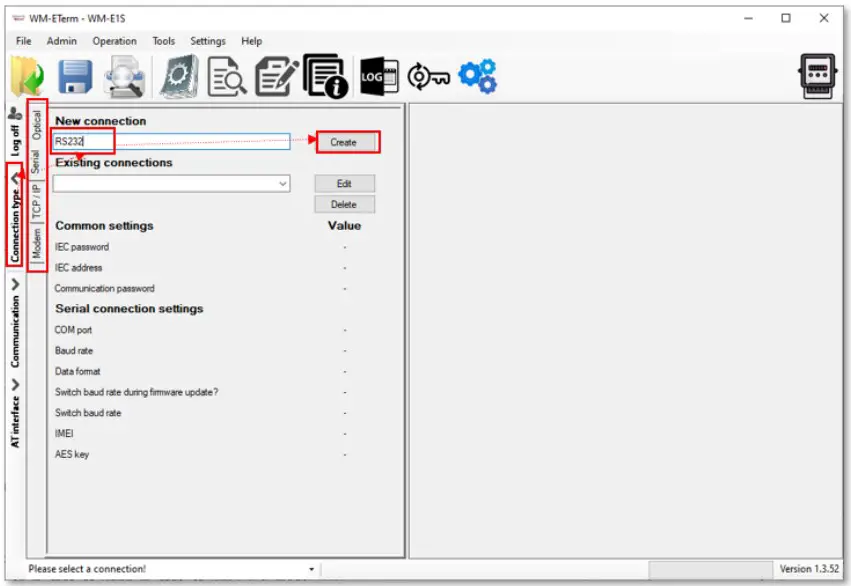Click the blue gears configuration icon

478,76
